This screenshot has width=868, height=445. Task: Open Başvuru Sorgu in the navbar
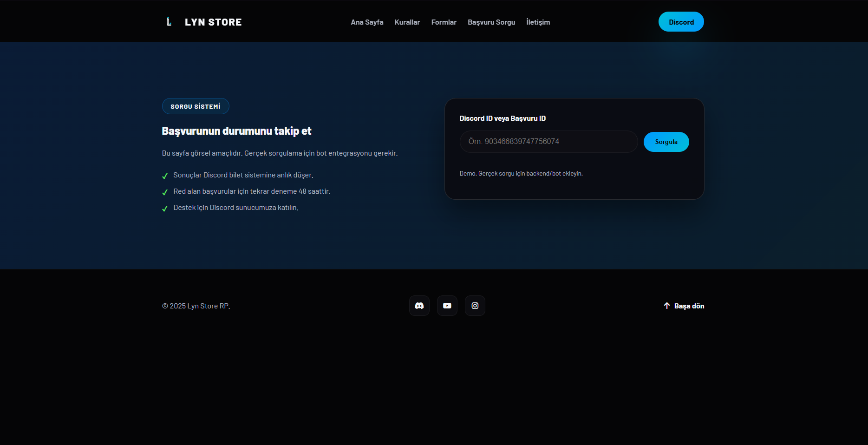click(491, 22)
